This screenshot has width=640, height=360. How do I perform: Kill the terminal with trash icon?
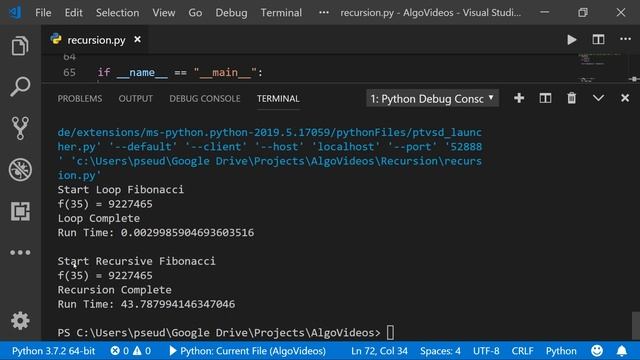pos(571,98)
